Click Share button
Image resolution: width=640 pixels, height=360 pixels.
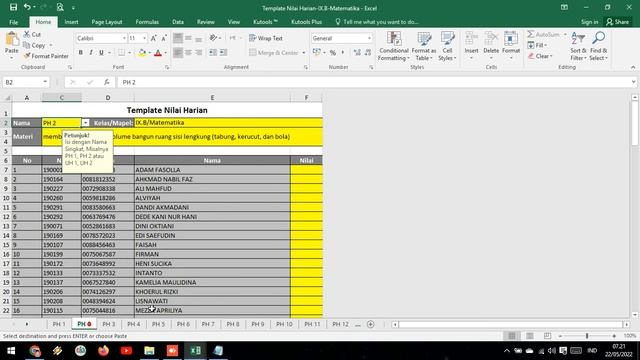[618, 22]
